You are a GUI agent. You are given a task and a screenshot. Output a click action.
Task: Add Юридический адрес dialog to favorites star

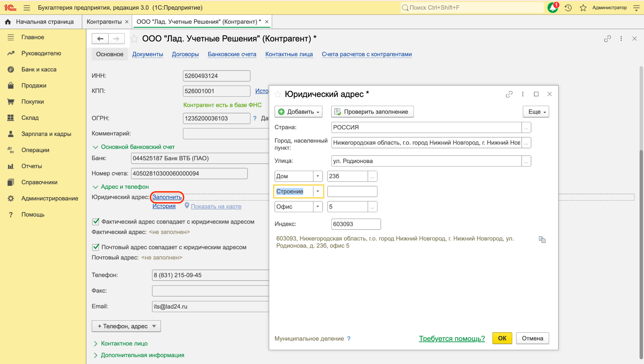tap(278, 94)
